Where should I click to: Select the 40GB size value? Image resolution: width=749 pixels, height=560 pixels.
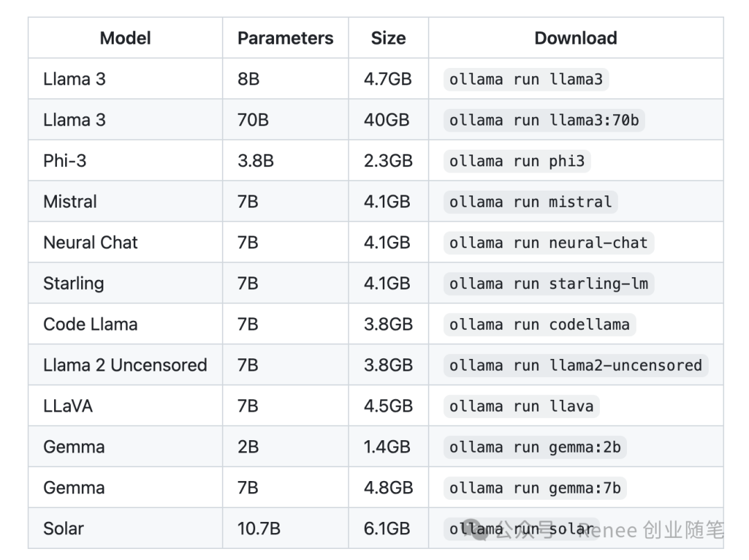pyautogui.click(x=387, y=120)
